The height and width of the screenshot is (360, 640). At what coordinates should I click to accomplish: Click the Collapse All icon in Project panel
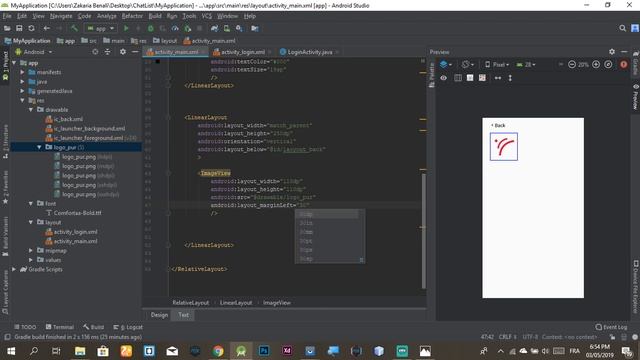[x=107, y=52]
